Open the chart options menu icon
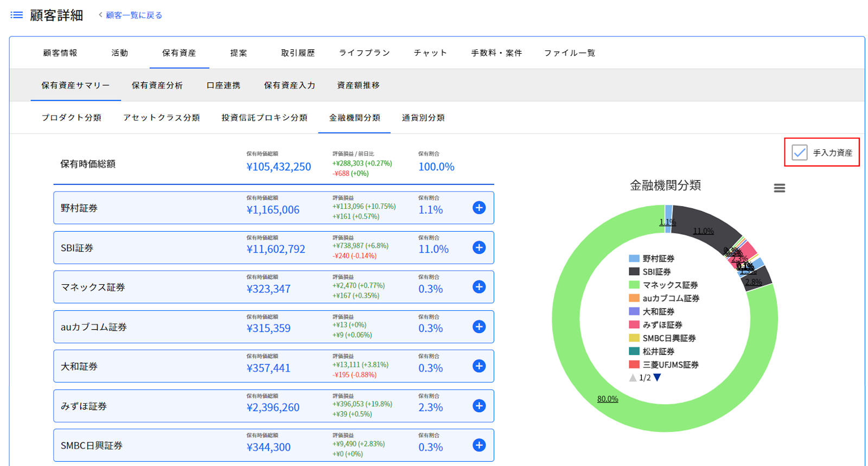The image size is (868, 466). tap(780, 188)
